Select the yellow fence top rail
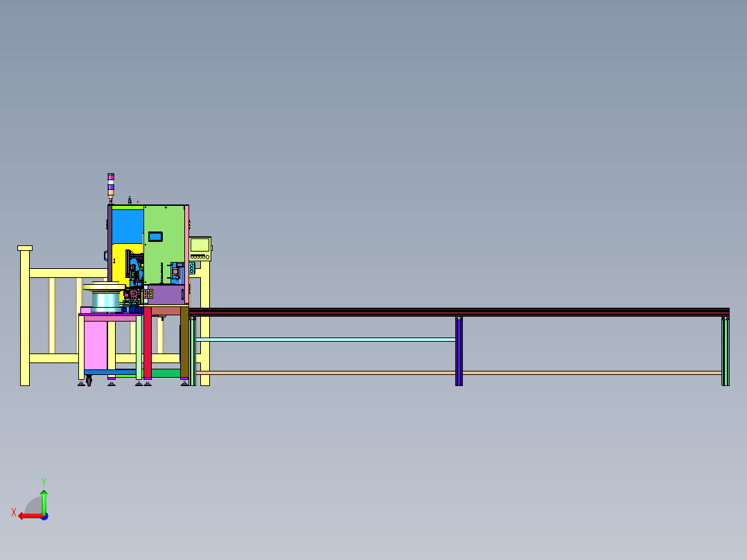 pos(69,273)
